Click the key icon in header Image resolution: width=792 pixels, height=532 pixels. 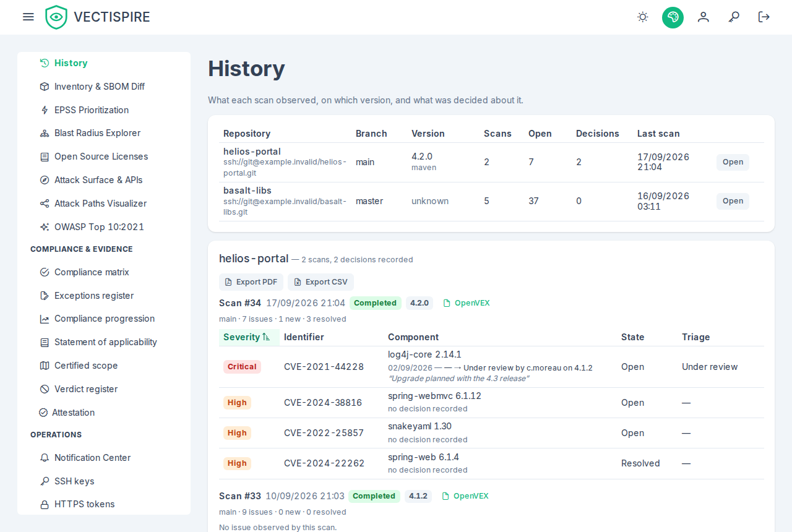734,17
